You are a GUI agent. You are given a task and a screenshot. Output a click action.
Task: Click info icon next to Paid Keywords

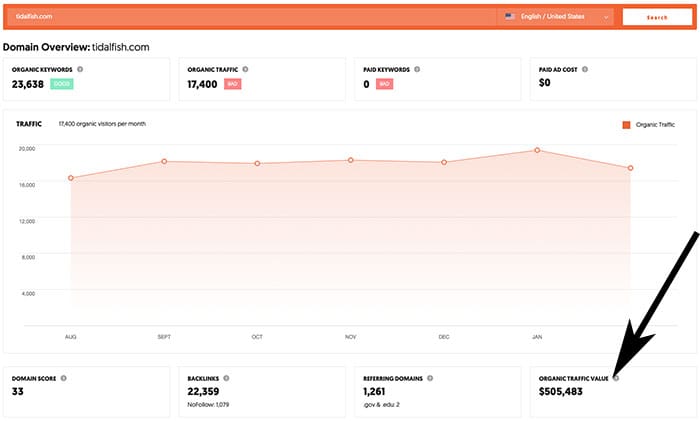(x=417, y=69)
